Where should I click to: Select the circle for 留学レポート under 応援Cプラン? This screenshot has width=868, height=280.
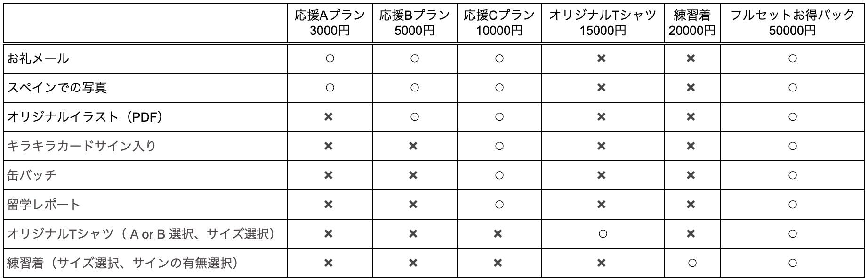click(499, 205)
